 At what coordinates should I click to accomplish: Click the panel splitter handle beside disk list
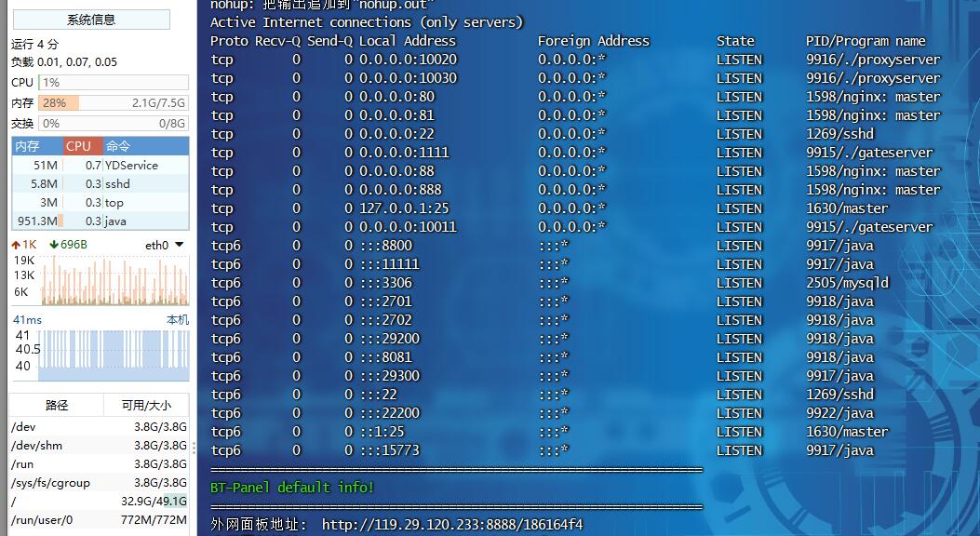click(x=194, y=448)
